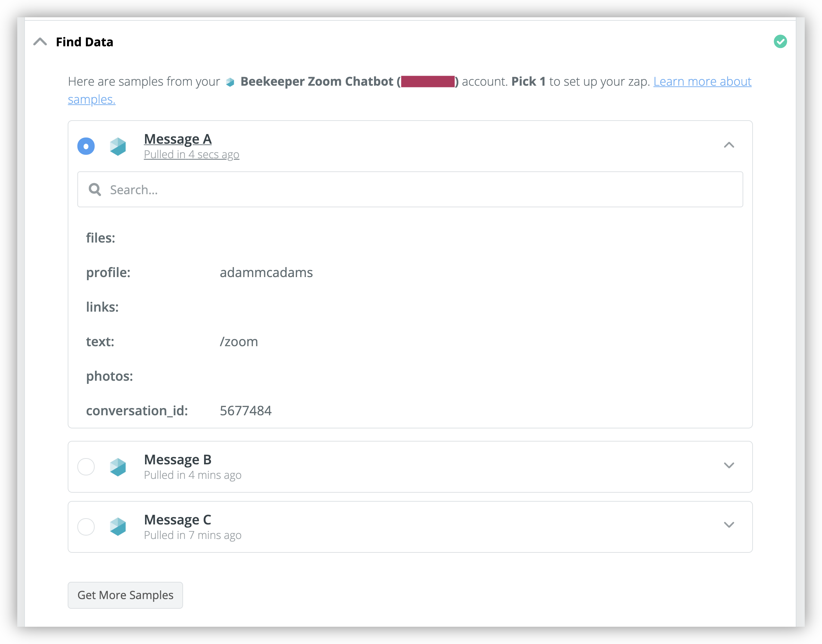Image resolution: width=822 pixels, height=644 pixels.
Task: Select the Message B radio button
Action: click(86, 467)
